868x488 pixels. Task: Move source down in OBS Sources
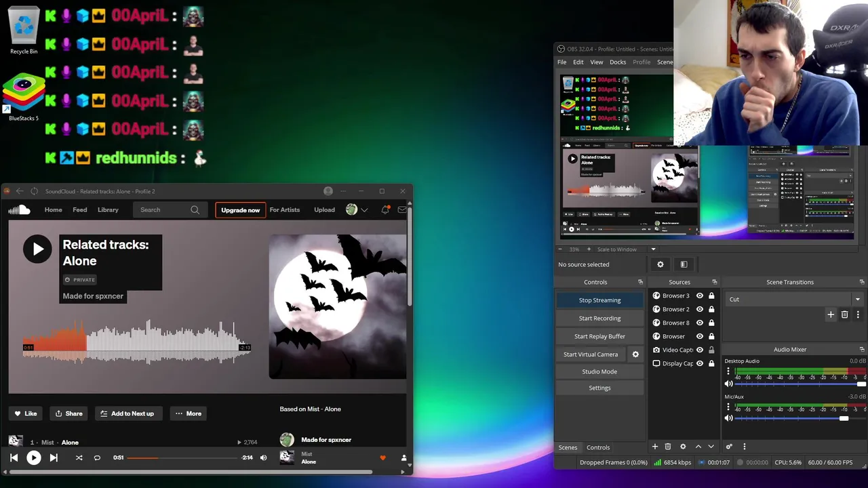(x=711, y=447)
